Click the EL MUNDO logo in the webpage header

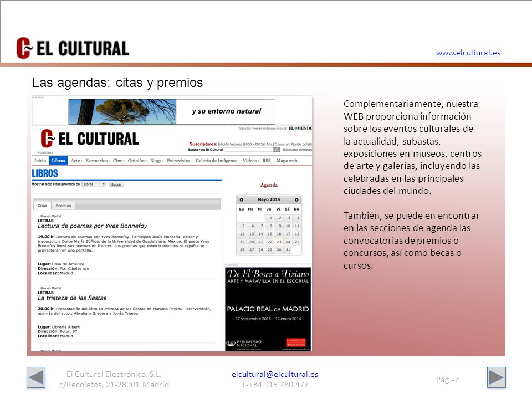[300, 129]
